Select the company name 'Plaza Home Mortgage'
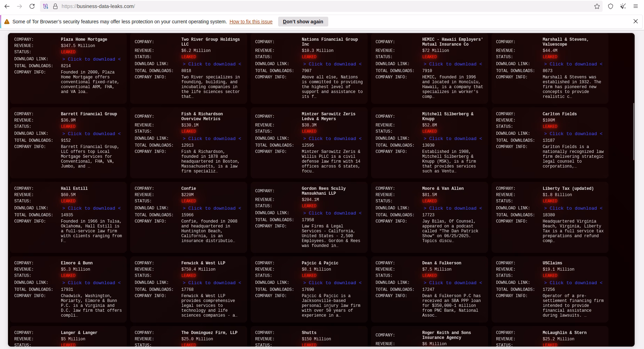The image size is (644, 349). 84,39
